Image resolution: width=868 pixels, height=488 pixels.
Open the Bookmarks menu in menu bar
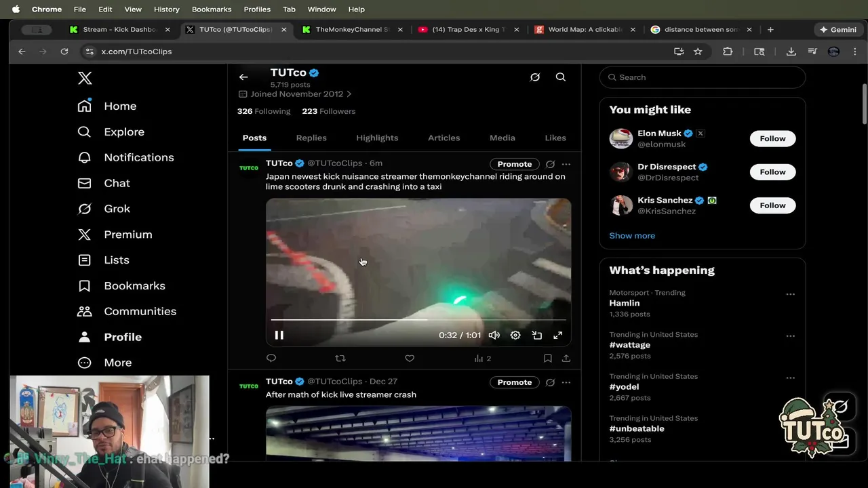[212, 9]
